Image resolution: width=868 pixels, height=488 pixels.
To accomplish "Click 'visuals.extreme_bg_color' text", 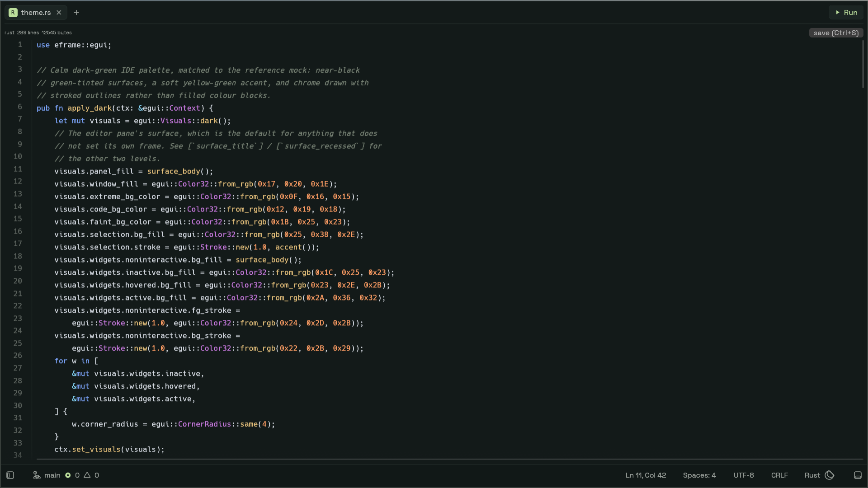I will [107, 197].
